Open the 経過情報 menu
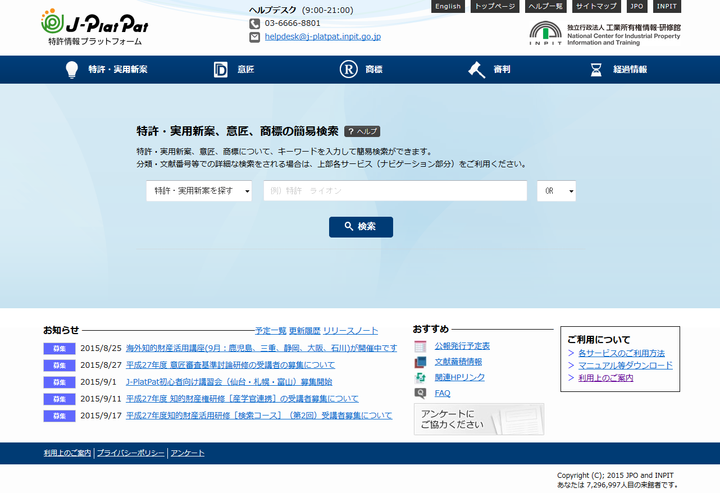 (630, 69)
